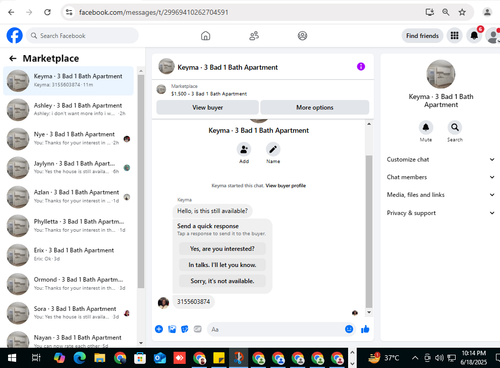Go back from Marketplace inbox arrow

(13, 59)
